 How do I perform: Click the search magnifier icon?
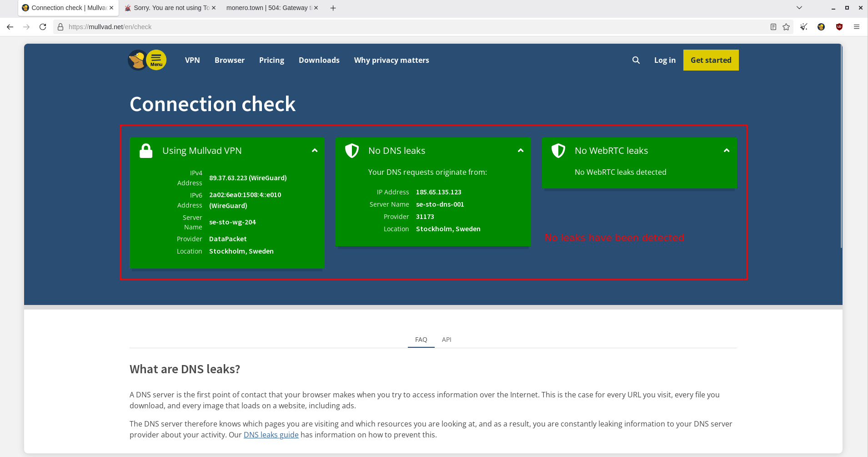pos(636,60)
